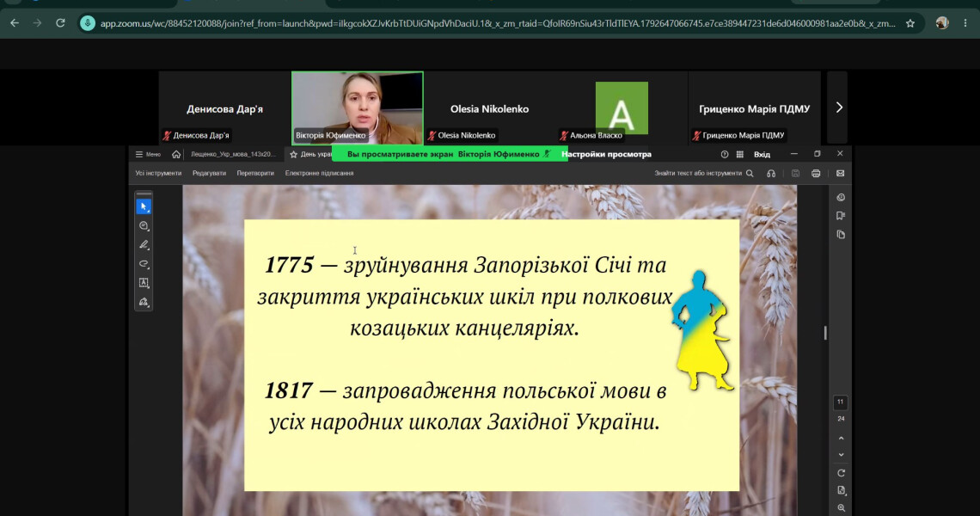Open the bookmarks panel icon
The image size is (980, 516).
click(841, 216)
